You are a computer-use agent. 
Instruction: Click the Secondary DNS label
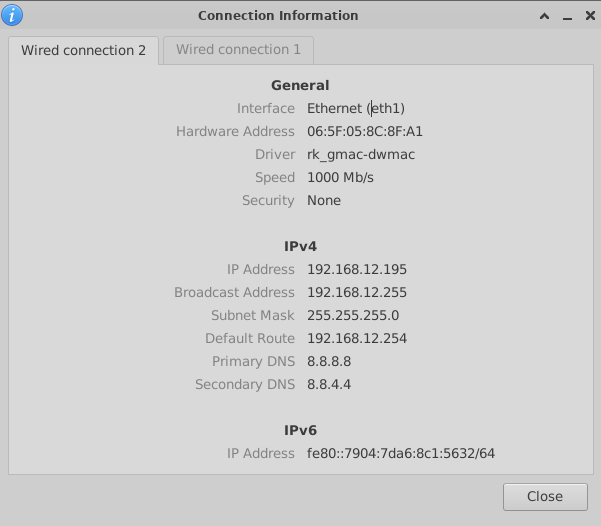245,385
